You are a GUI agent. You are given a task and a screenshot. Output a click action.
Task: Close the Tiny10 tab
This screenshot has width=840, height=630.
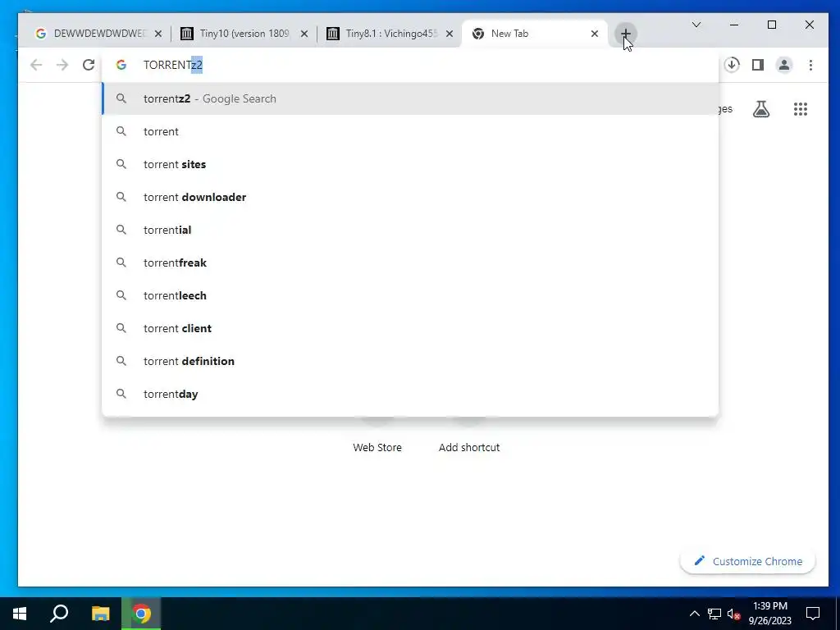click(x=304, y=34)
